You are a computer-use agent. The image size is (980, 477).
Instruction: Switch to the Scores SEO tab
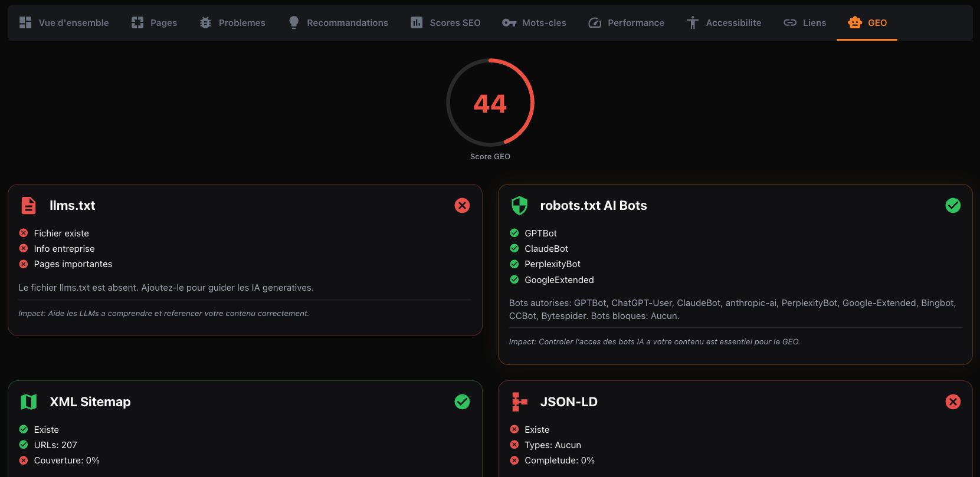pyautogui.click(x=445, y=22)
